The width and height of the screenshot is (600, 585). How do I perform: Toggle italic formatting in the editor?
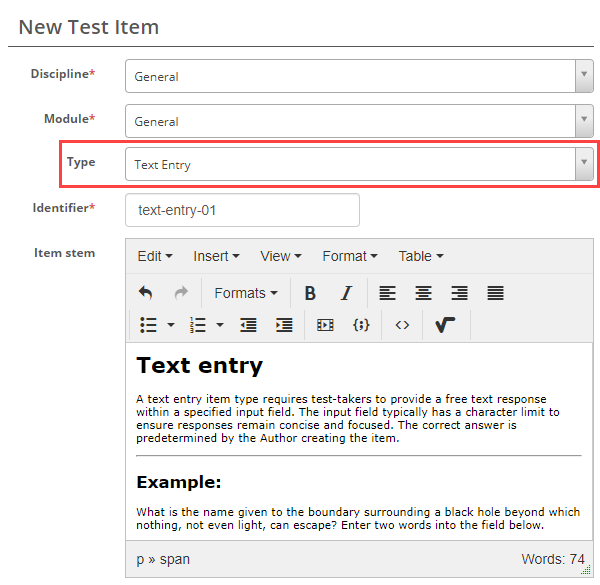pyautogui.click(x=346, y=293)
